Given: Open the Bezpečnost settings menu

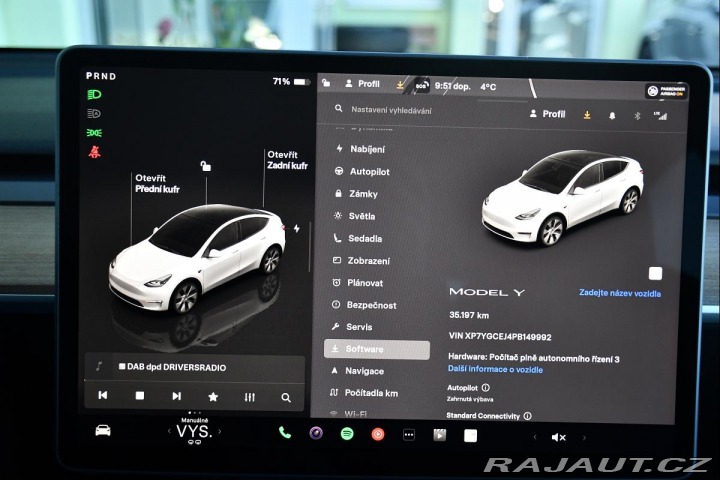Looking at the screenshot, I should [x=364, y=305].
